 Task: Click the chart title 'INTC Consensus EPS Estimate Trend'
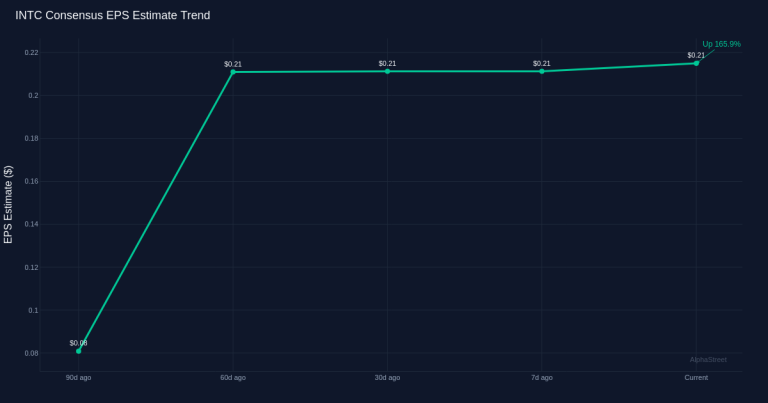pyautogui.click(x=113, y=15)
